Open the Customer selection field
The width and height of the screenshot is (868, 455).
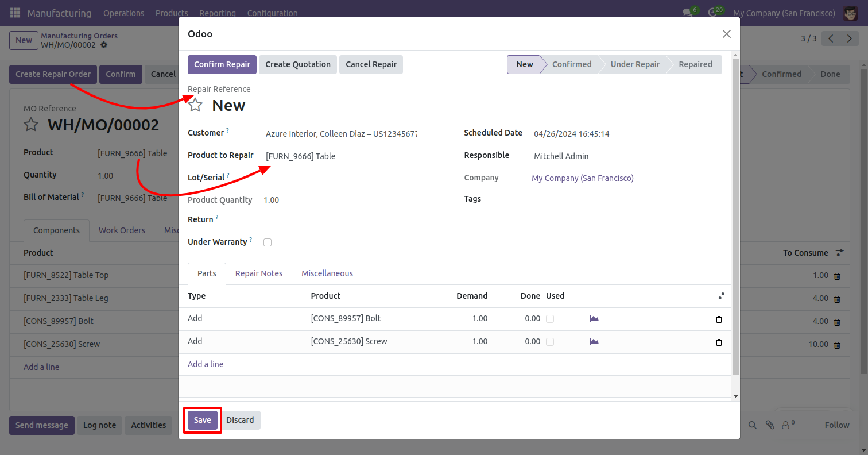pyautogui.click(x=342, y=134)
